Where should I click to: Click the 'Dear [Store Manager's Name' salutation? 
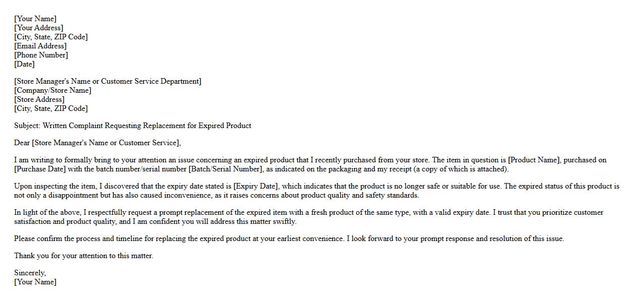pyautogui.click(x=97, y=143)
